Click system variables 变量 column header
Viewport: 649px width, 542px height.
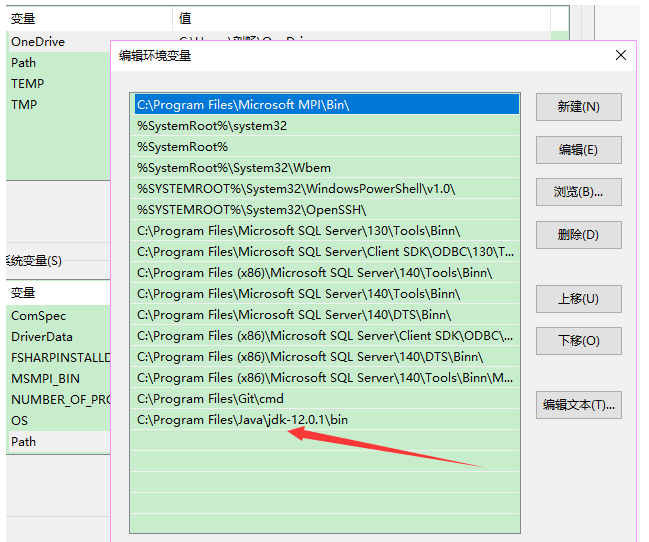coord(58,293)
